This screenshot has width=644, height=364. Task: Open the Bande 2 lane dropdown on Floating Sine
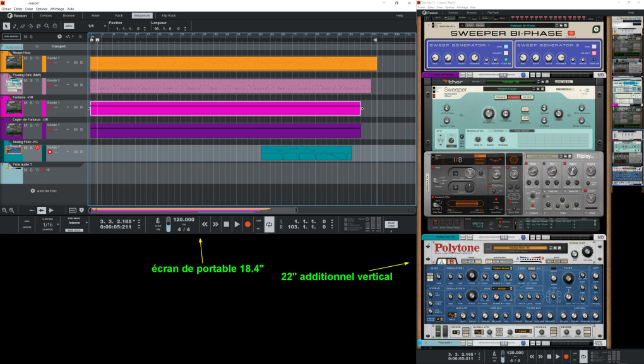(x=68, y=85)
